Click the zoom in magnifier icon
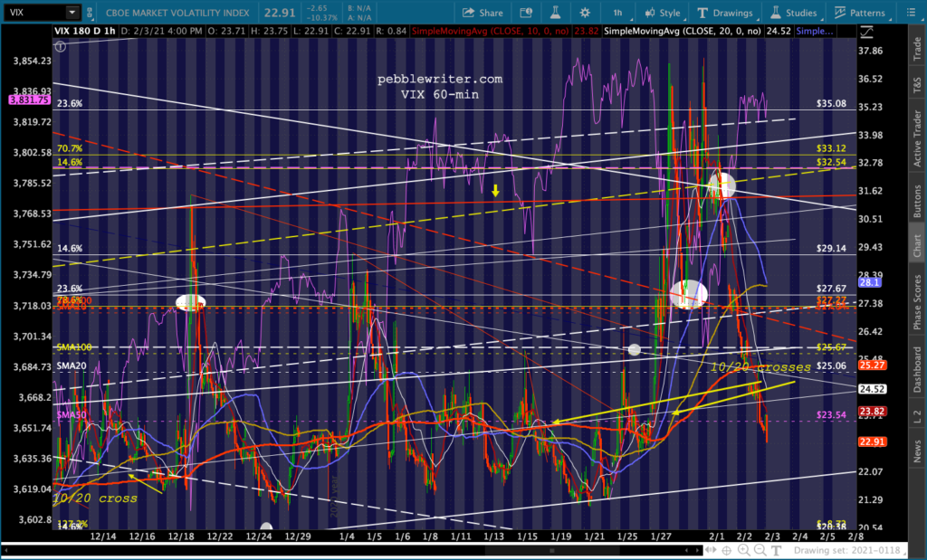The width and height of the screenshot is (927, 560). pos(743,550)
